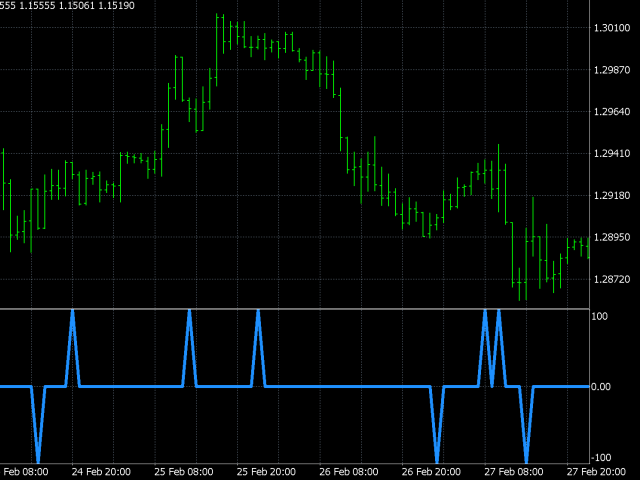
Task: Click the 1.28720 price label
Action: [x=611, y=280]
